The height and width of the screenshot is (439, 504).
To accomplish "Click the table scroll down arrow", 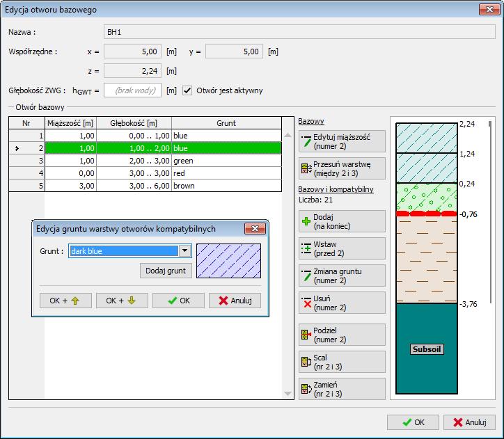I will 288,393.
